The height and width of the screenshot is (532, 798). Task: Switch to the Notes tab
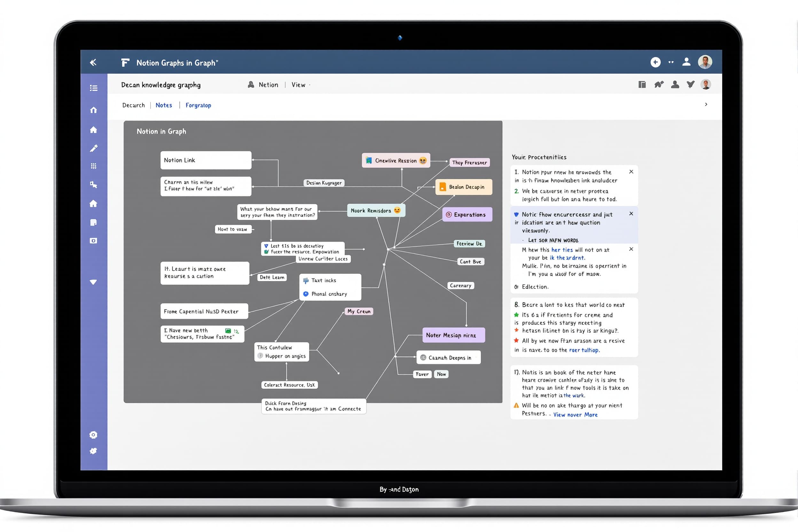[x=164, y=105]
